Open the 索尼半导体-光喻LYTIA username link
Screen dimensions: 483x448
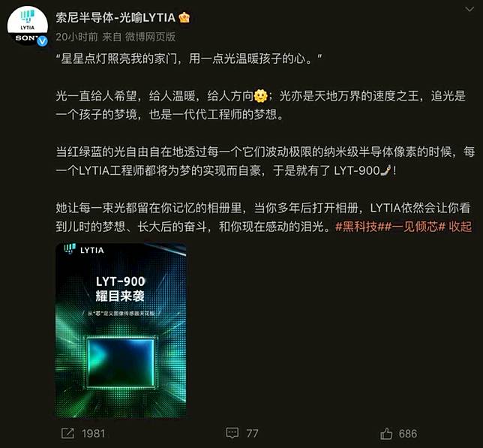pyautogui.click(x=115, y=18)
